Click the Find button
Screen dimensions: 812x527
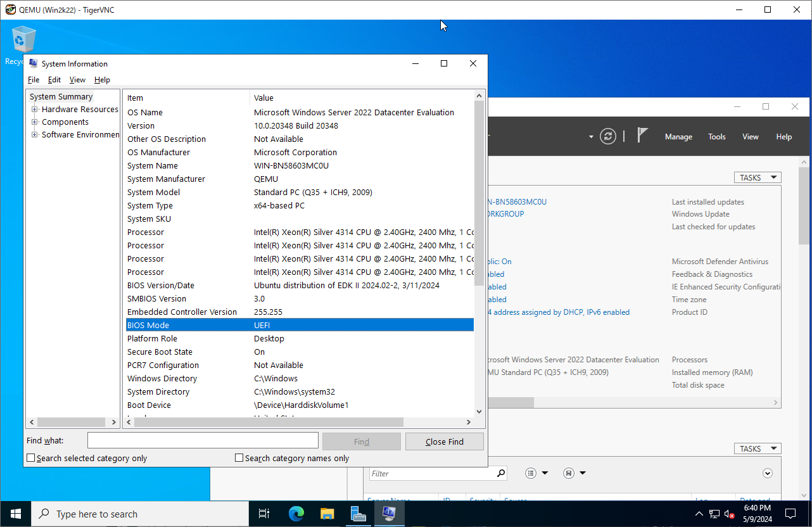coord(362,441)
